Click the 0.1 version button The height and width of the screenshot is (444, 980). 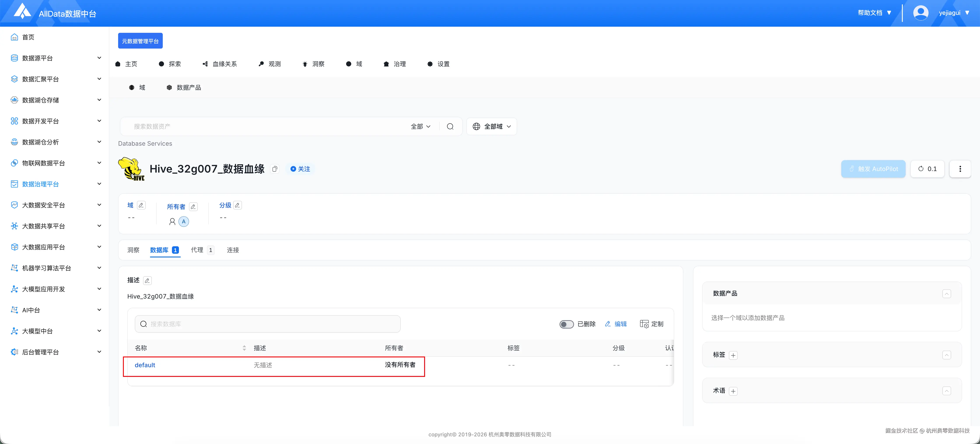pos(927,169)
